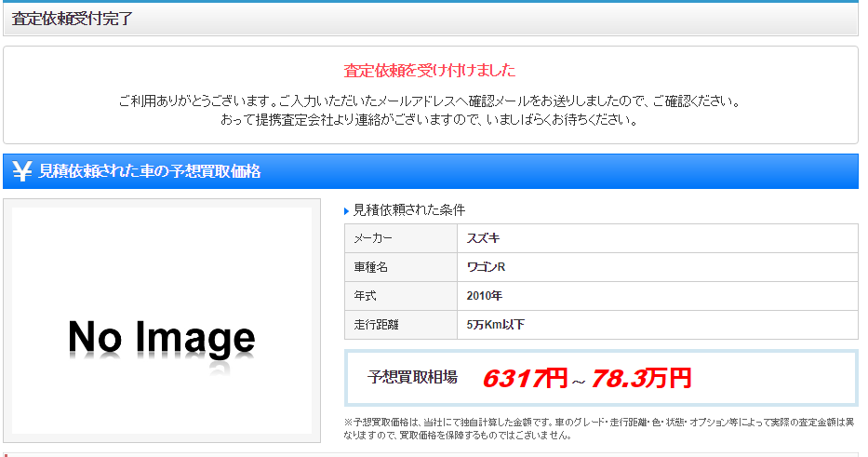Image resolution: width=868 pixels, height=457 pixels.
Task: Click the メーカー label cell
Action: click(401, 239)
